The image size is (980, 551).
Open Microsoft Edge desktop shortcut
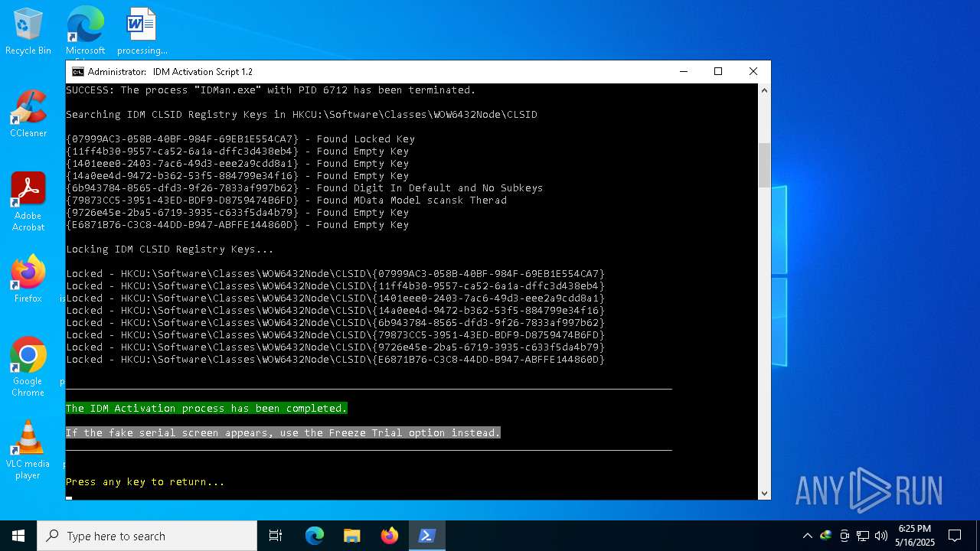pyautogui.click(x=85, y=31)
